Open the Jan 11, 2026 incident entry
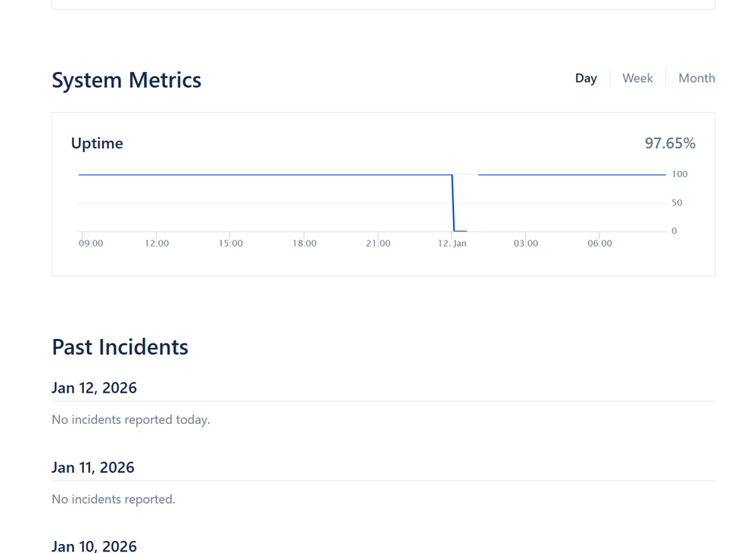 coord(93,467)
